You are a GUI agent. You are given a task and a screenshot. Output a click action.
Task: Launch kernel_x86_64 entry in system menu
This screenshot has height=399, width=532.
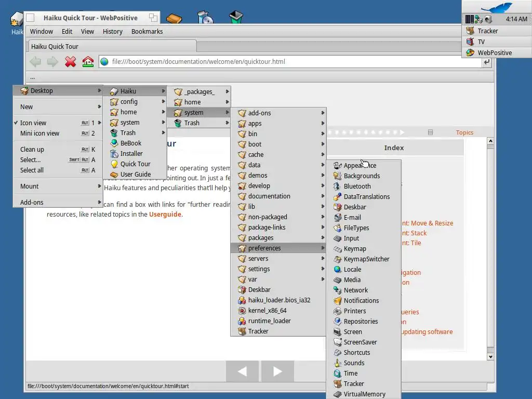click(x=278, y=311)
